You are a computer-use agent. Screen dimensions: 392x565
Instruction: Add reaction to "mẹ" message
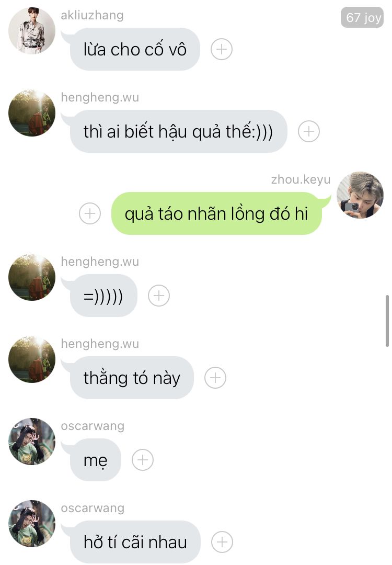[143, 460]
